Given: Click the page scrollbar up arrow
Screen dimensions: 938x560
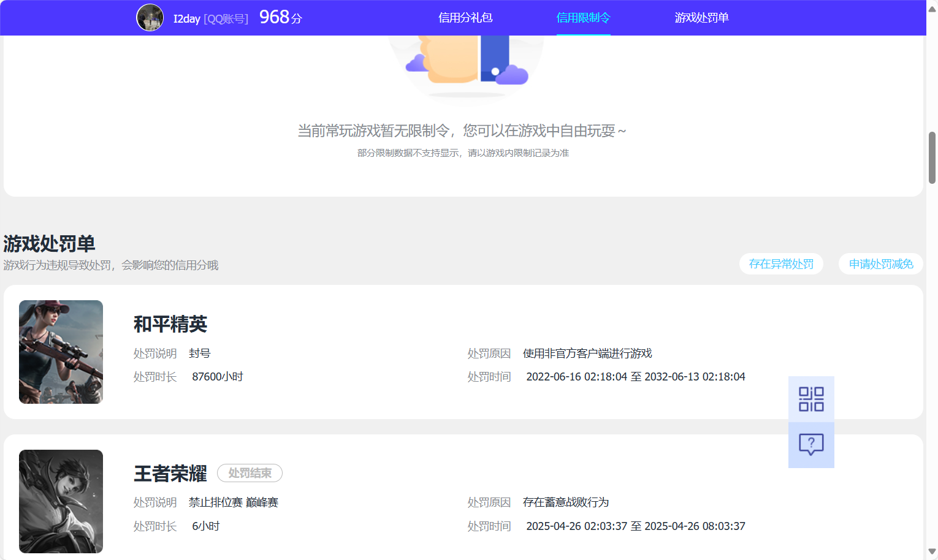Looking at the screenshot, I should (x=932, y=9).
